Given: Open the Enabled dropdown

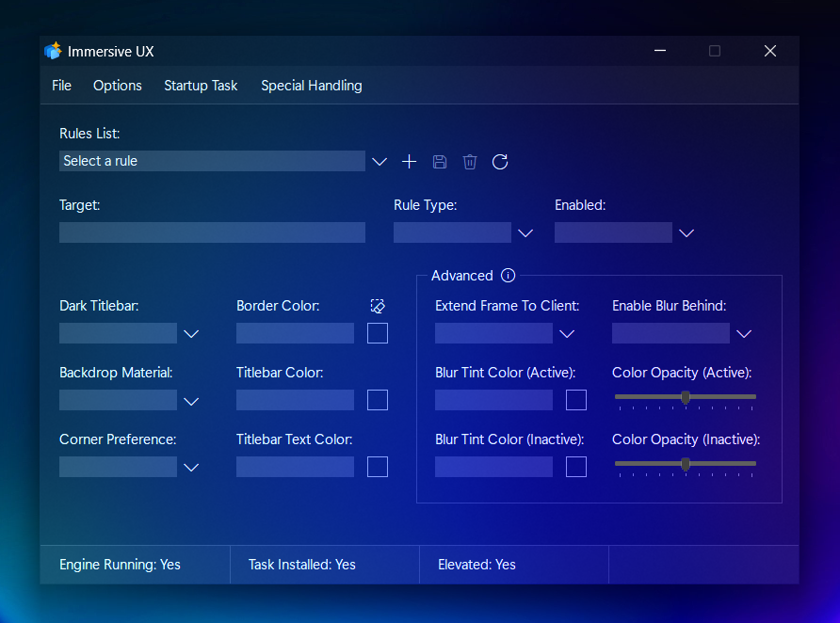Looking at the screenshot, I should (x=687, y=233).
